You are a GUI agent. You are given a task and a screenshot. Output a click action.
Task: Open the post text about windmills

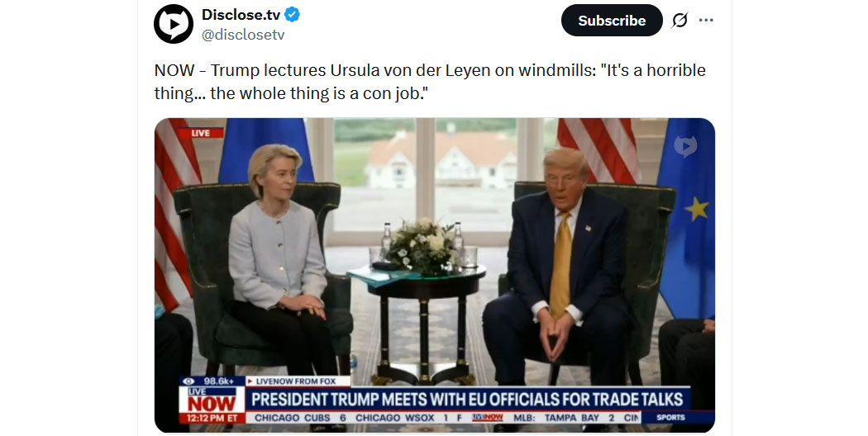coord(430,82)
